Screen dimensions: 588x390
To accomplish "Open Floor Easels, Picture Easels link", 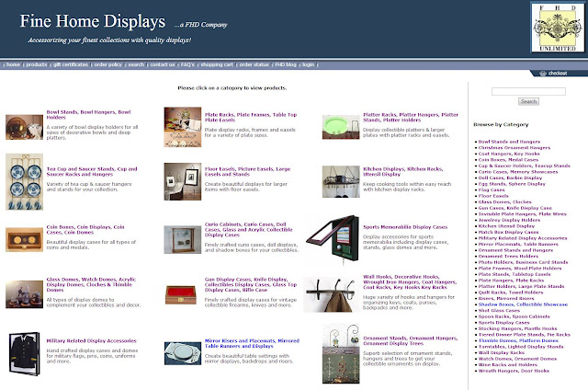I will [247, 171].
